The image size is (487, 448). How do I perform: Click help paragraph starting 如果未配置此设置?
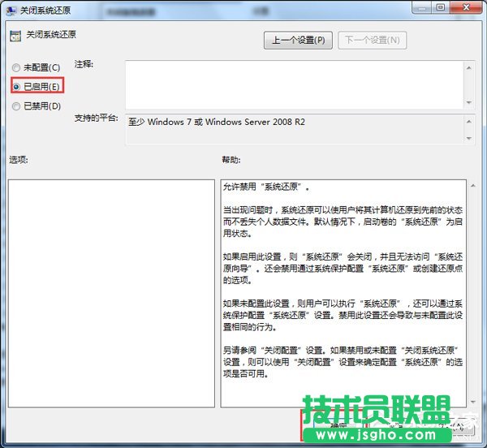(343, 315)
